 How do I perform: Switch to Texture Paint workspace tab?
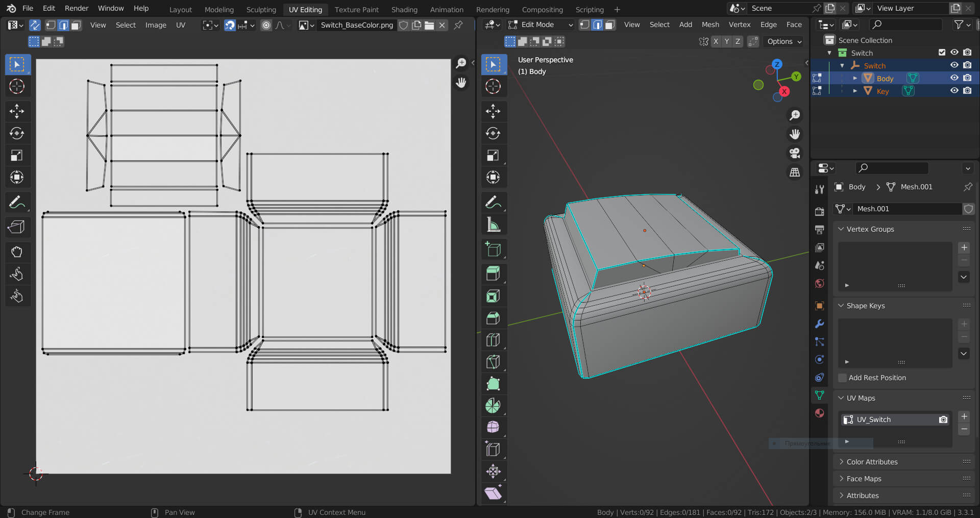pos(357,9)
